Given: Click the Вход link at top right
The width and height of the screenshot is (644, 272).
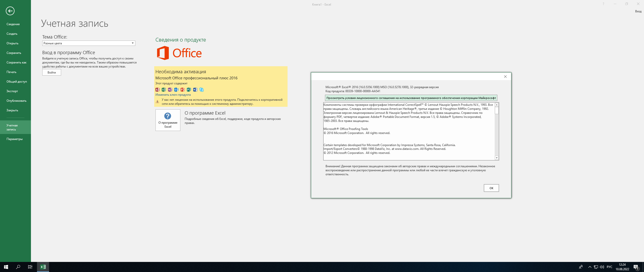Looking at the screenshot, I should tap(638, 11).
